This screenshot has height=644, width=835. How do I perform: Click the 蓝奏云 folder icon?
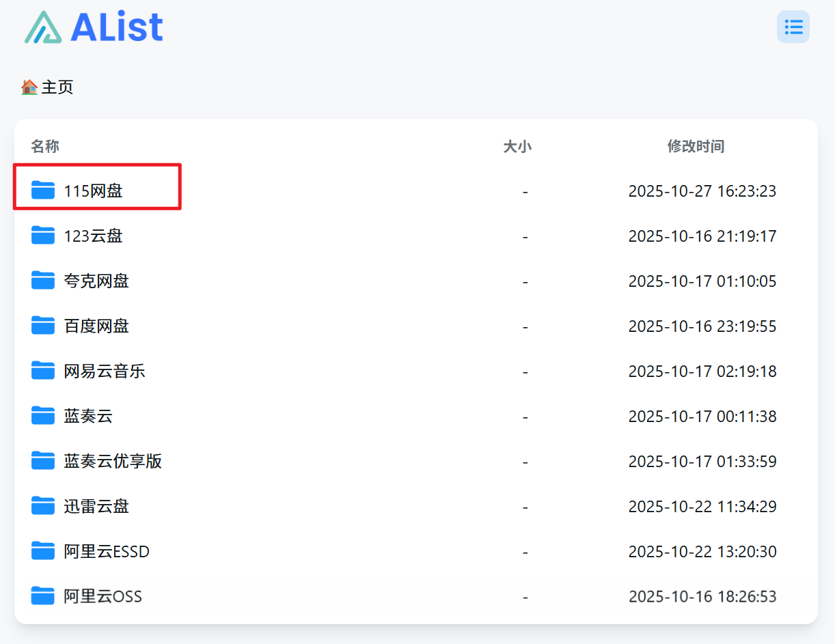click(x=43, y=416)
